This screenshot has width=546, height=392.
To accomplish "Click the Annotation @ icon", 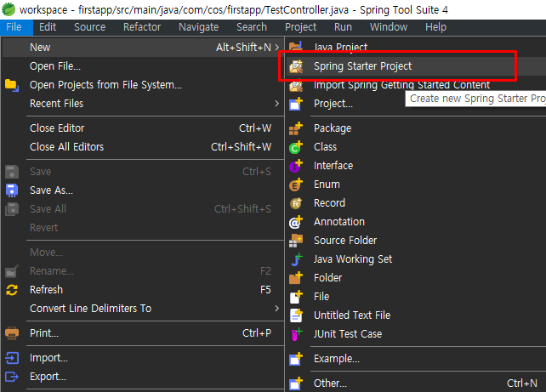I will [296, 222].
